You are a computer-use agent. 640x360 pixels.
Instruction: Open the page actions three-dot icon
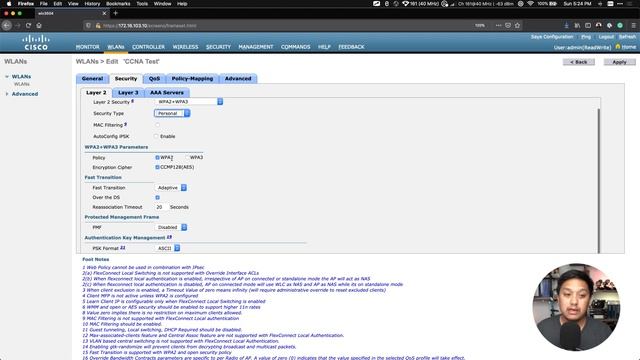click(x=498, y=25)
